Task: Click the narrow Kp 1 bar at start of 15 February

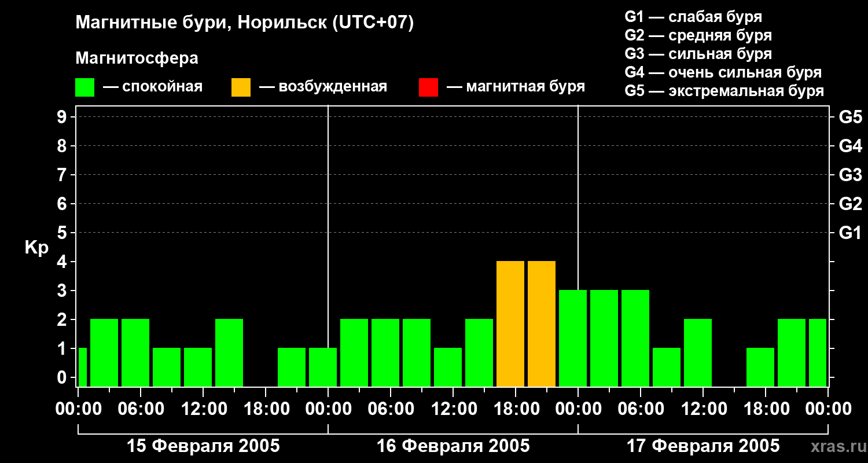Action: coord(82,367)
